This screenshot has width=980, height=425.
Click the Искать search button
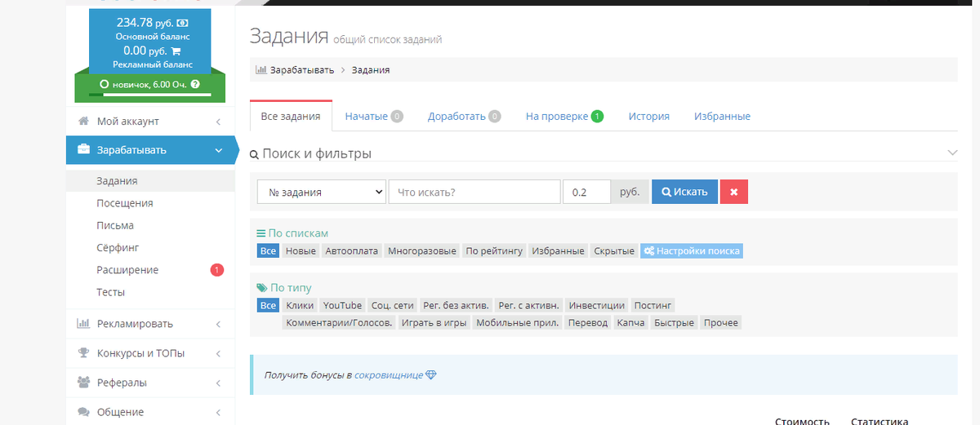point(684,192)
